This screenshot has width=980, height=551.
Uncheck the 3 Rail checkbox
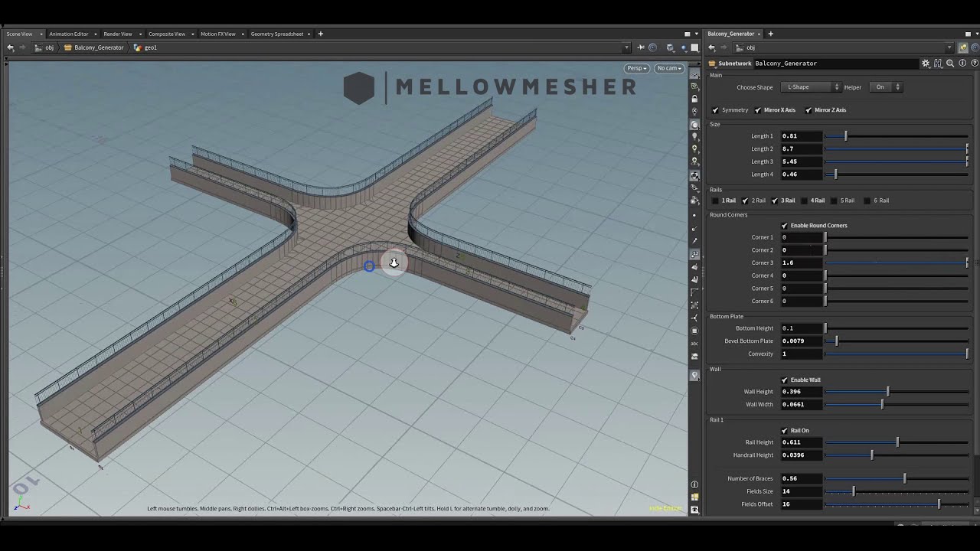coord(775,201)
